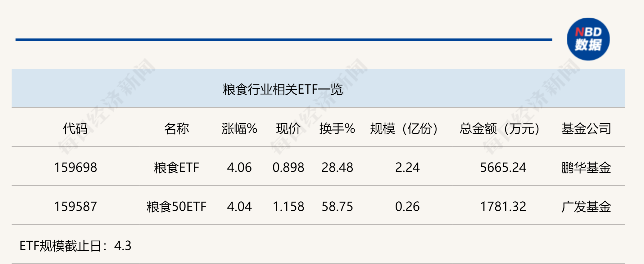Screen dimensions: 644x264
Task: Click the 总金额（万元） column header
Action: pyautogui.click(x=500, y=128)
